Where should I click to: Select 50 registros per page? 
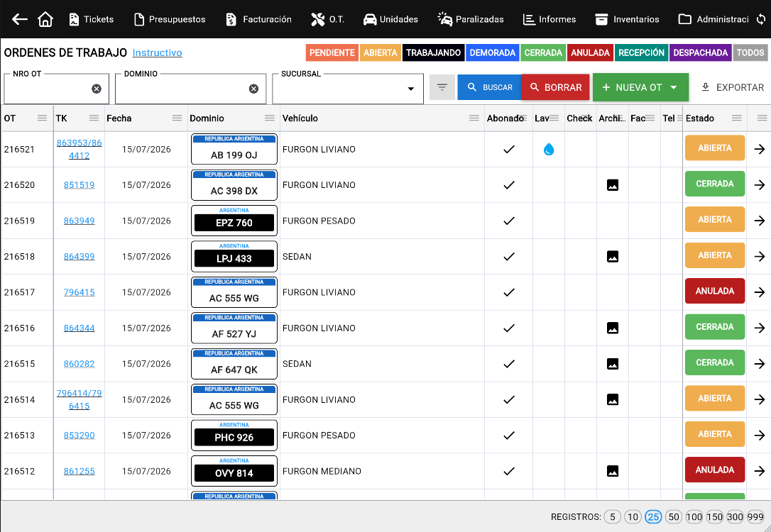674,517
